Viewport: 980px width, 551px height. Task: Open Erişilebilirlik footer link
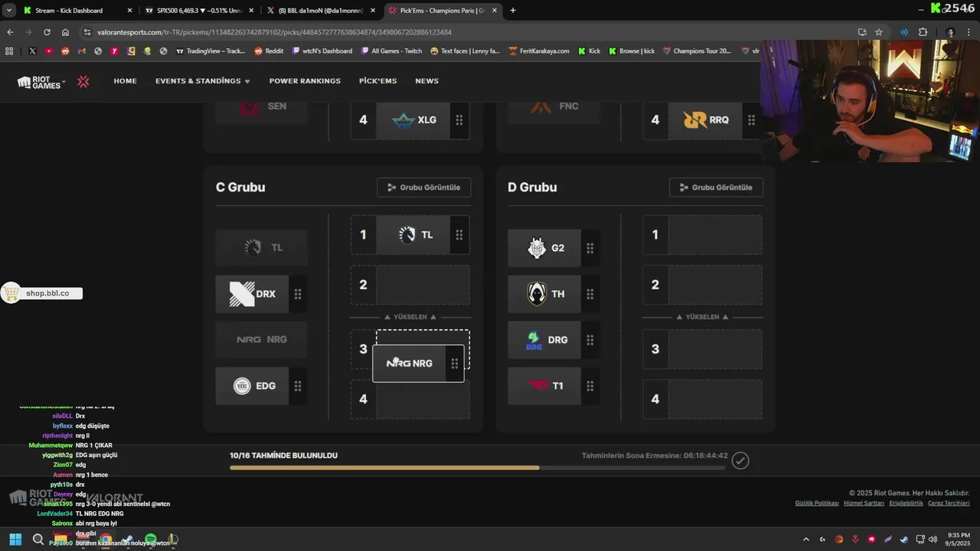(906, 503)
